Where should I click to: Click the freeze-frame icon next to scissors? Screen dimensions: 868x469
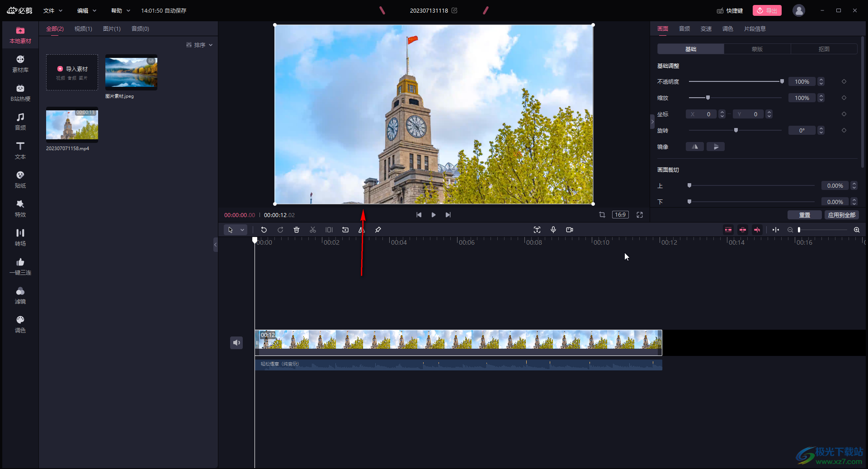click(x=329, y=230)
